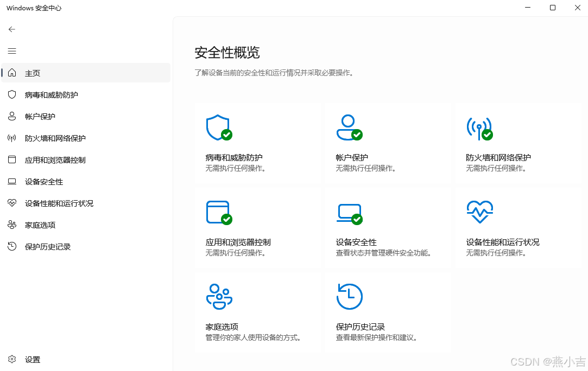Screen dimensions: 588x371
Task: Maximize the Windows 安全中心 window
Action: pyautogui.click(x=552, y=8)
